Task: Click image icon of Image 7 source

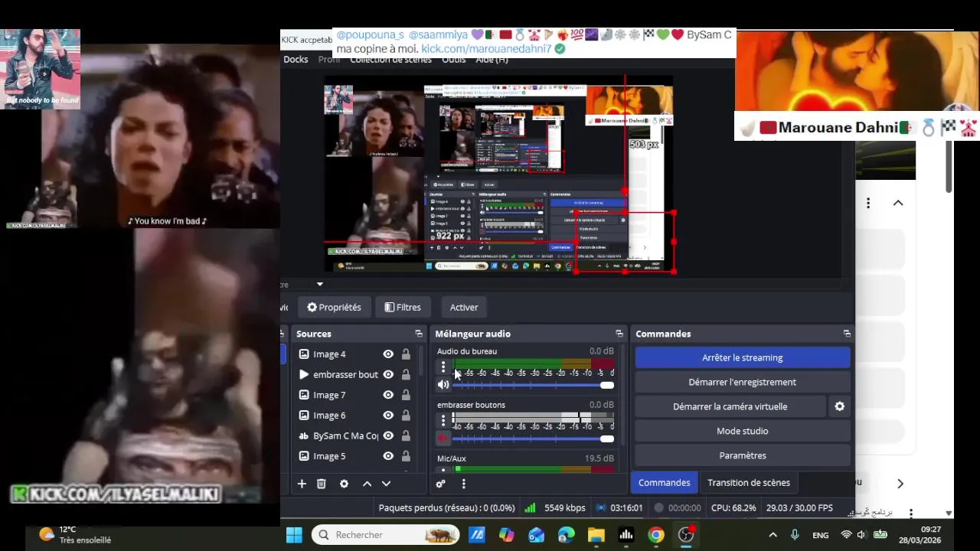Action: tap(304, 395)
